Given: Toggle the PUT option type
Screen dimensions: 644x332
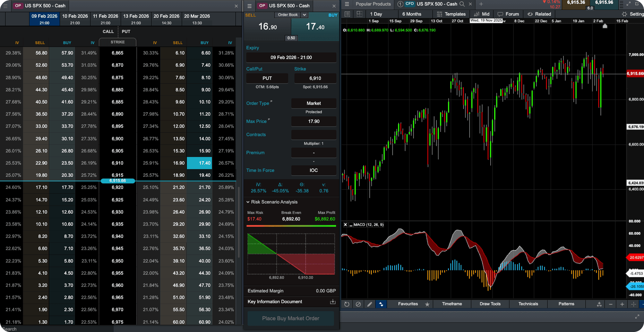Looking at the screenshot, I should (x=267, y=78).
